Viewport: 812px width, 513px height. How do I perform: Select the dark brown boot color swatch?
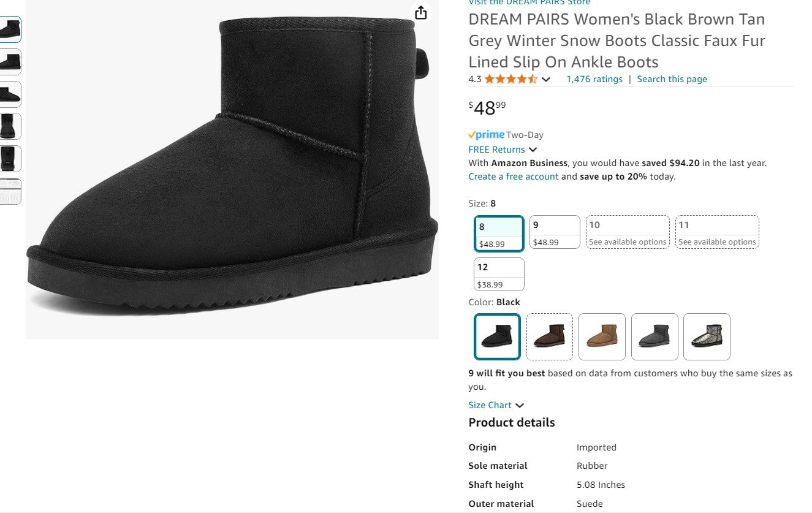click(549, 336)
